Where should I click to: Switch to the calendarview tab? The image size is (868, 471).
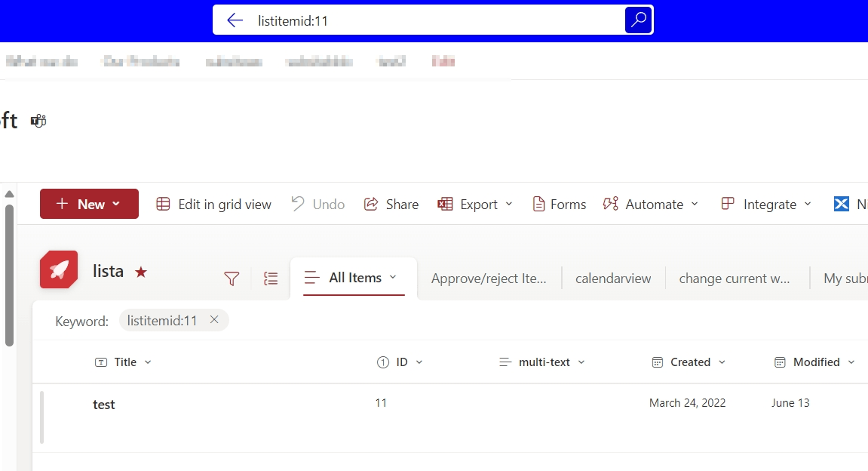[x=612, y=279]
